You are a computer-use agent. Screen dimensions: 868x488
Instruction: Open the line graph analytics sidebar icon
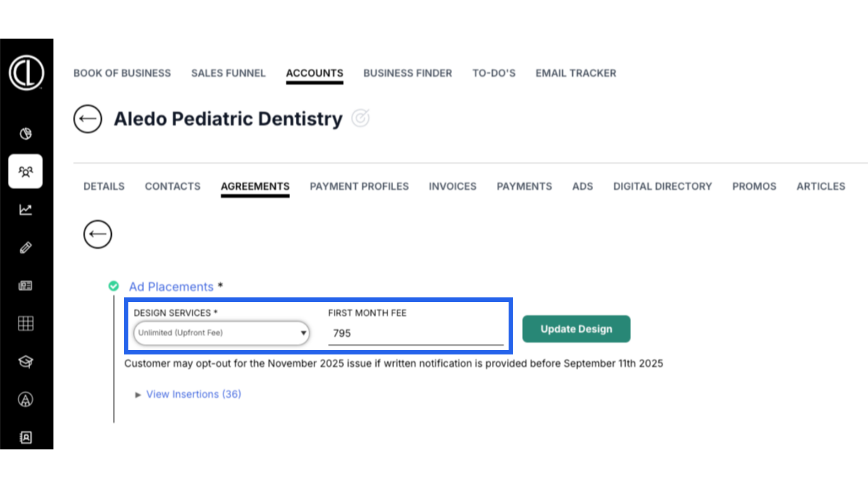tap(26, 210)
